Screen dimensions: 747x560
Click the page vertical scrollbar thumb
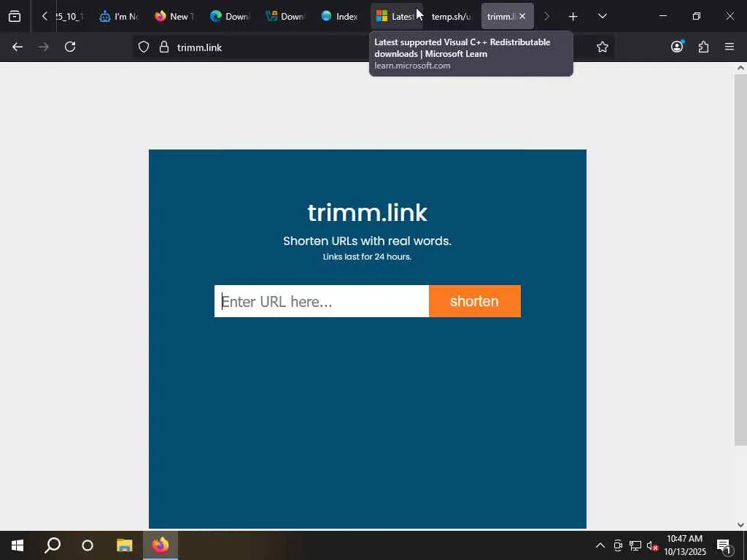740,260
